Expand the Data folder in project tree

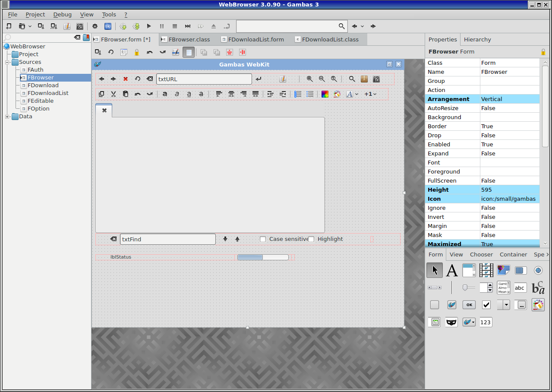(7, 117)
